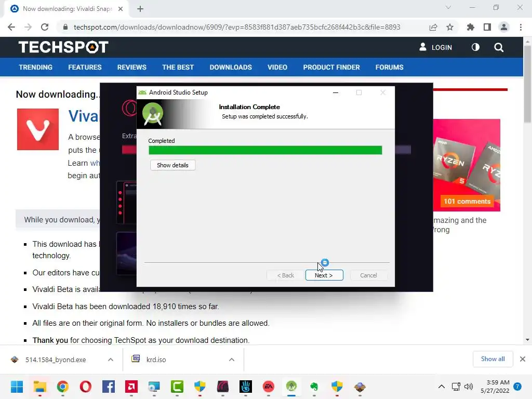Open Chrome three-dot menu

click(x=521, y=27)
